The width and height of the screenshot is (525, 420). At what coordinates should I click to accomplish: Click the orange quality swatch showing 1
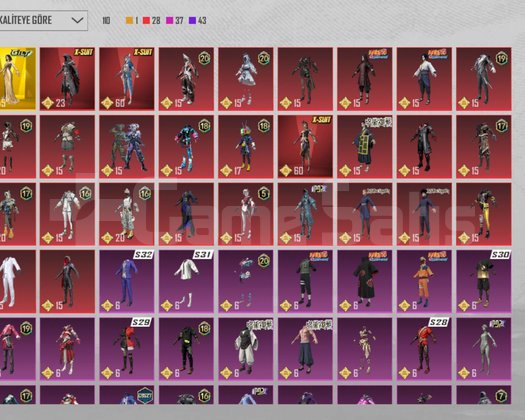click(x=129, y=20)
